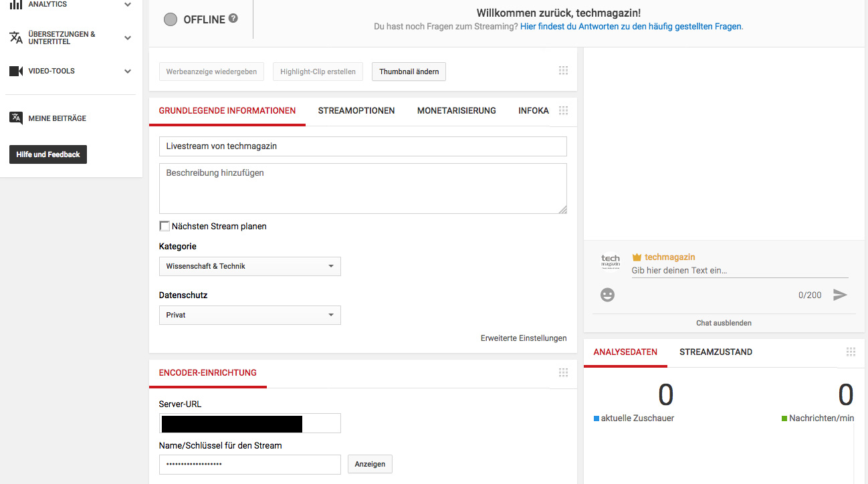Send a chat message with the arrow icon

(x=841, y=294)
